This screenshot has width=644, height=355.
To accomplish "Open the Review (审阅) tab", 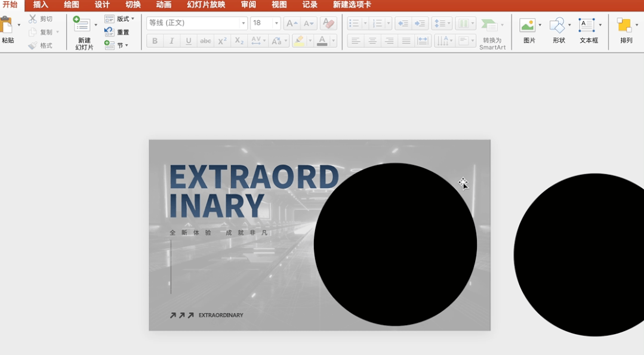I will point(248,5).
